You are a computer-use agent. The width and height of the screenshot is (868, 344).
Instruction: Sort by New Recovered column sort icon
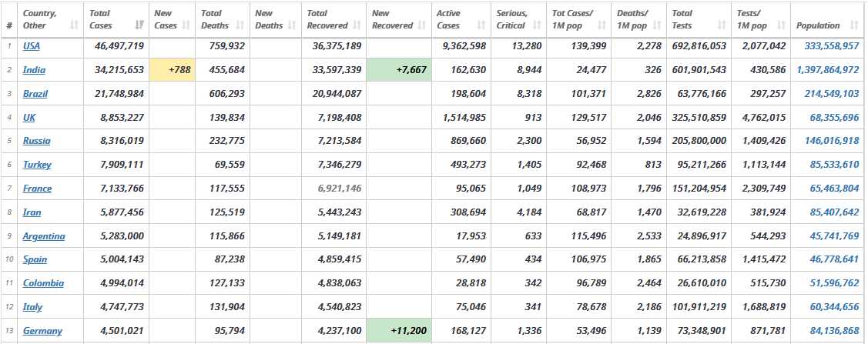[422, 25]
